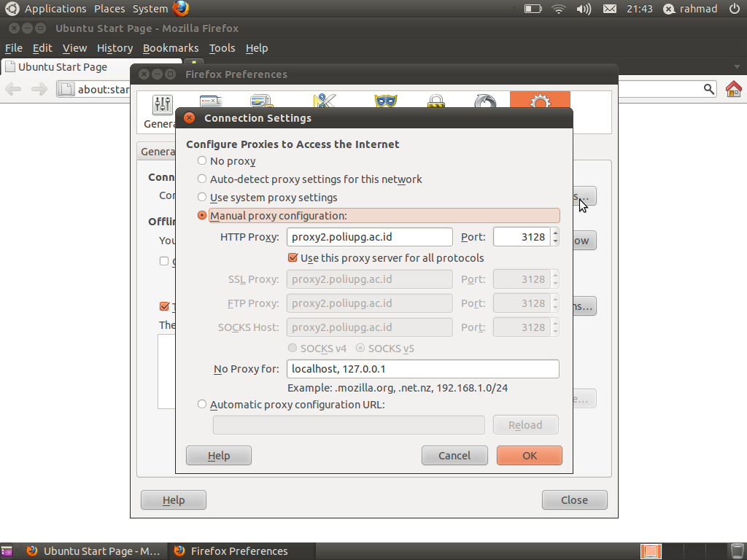
Task: Open the rahmad user menu
Action: [691, 9]
